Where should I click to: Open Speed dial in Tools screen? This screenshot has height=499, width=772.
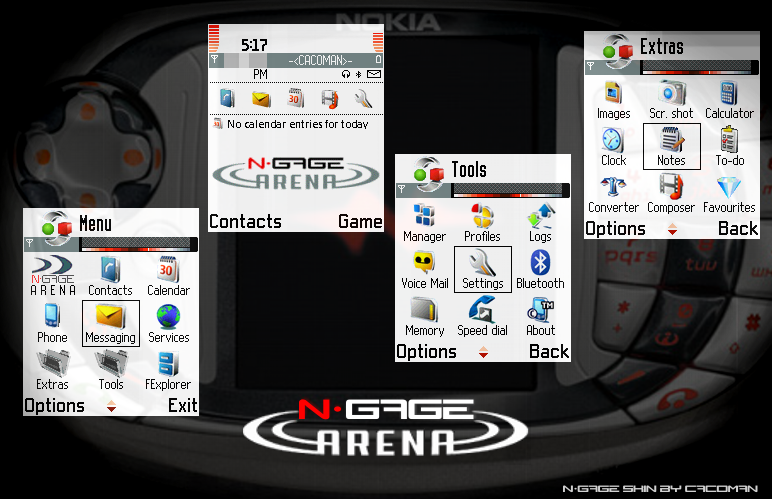(x=482, y=316)
